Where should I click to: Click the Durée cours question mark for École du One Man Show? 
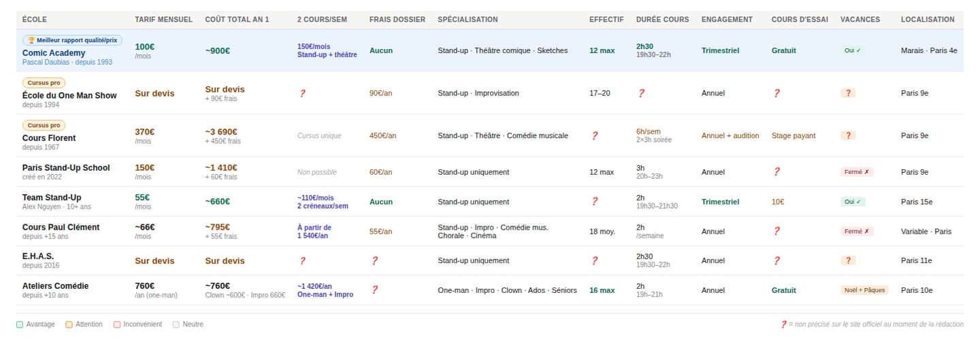click(640, 93)
